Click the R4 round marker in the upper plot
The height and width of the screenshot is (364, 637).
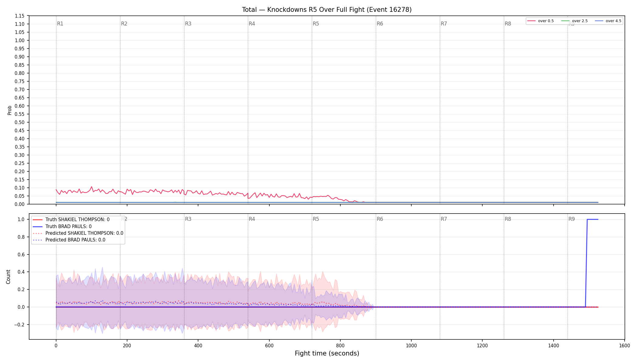pyautogui.click(x=252, y=24)
